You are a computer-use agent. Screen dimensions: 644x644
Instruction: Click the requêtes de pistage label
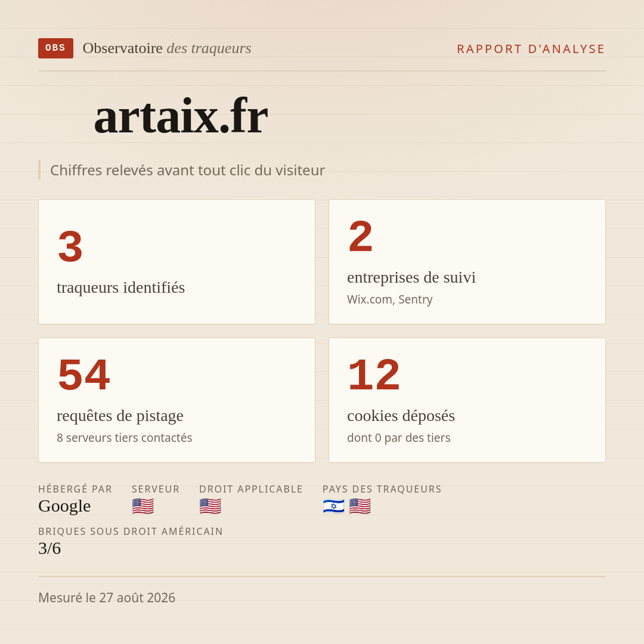(x=120, y=416)
